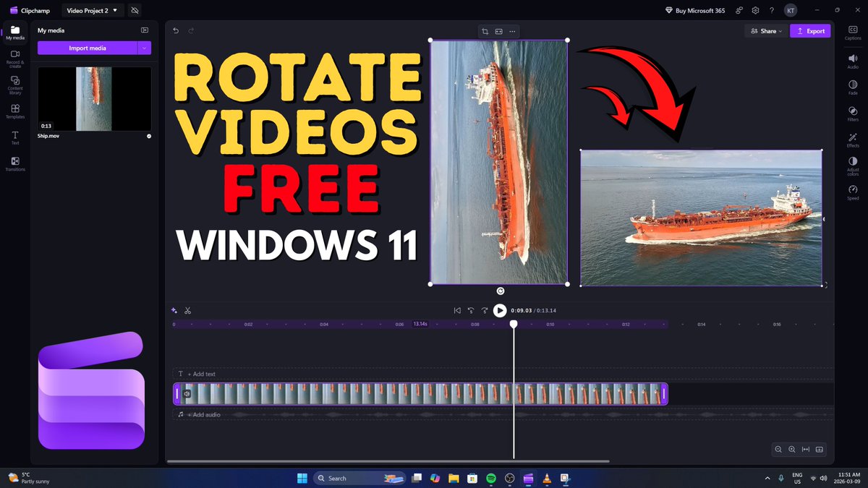
Task: Click the 13.14s duration label on ruler
Action: pos(420,324)
